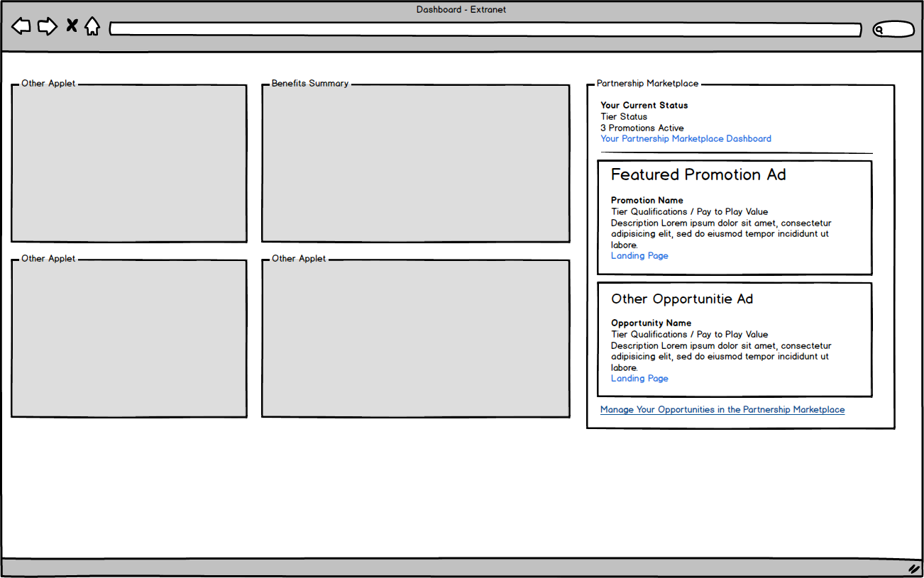Select the Other Applet panel beside Benefits Summary
The image size is (924, 578).
129,164
